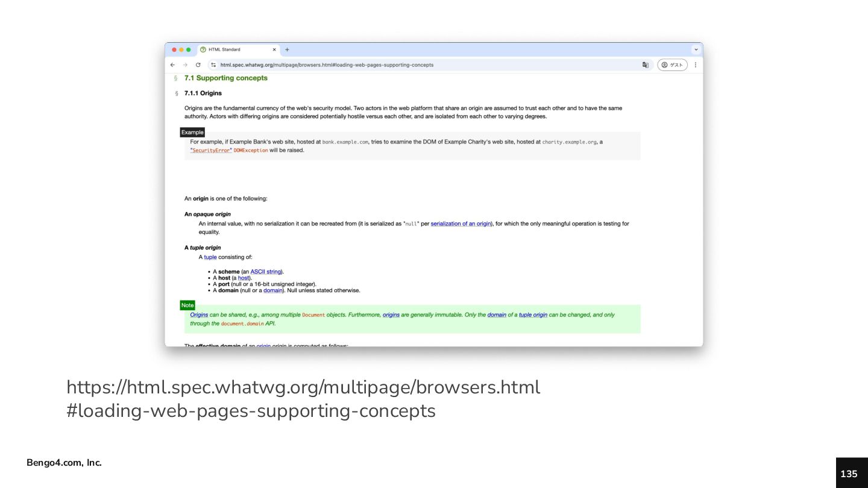Click section mark beside 7.1.1 Origins

(177, 93)
